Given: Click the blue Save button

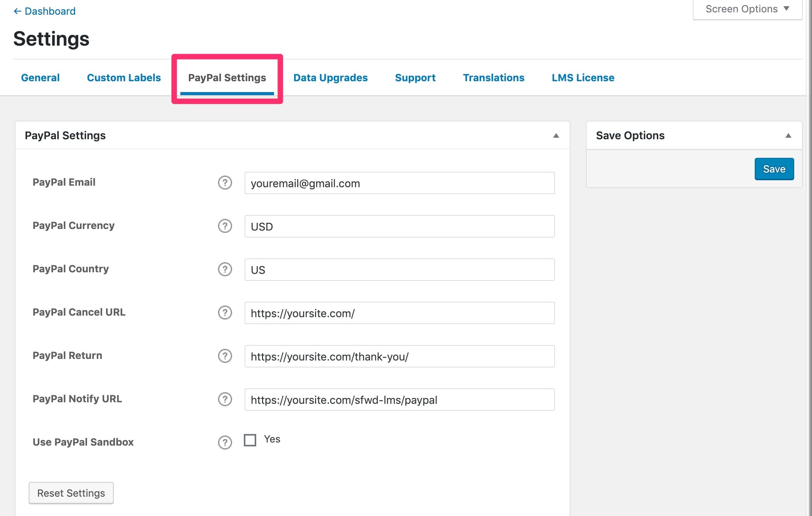Looking at the screenshot, I should (x=774, y=169).
